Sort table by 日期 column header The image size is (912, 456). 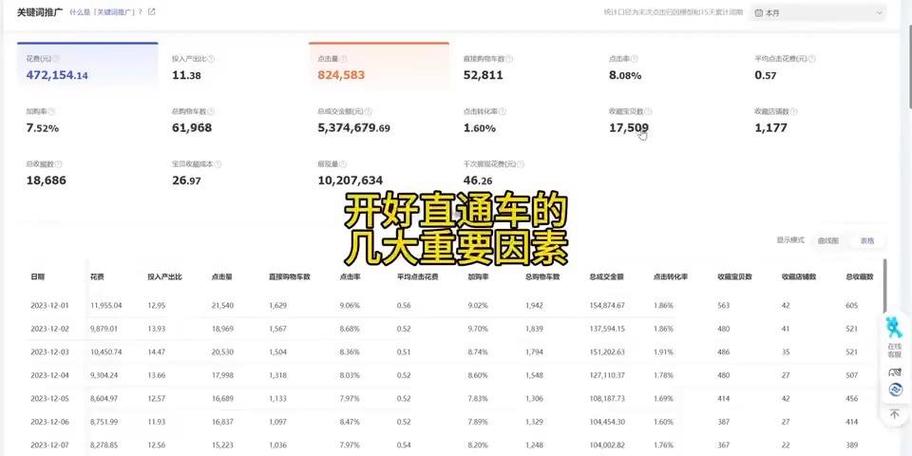click(x=38, y=276)
